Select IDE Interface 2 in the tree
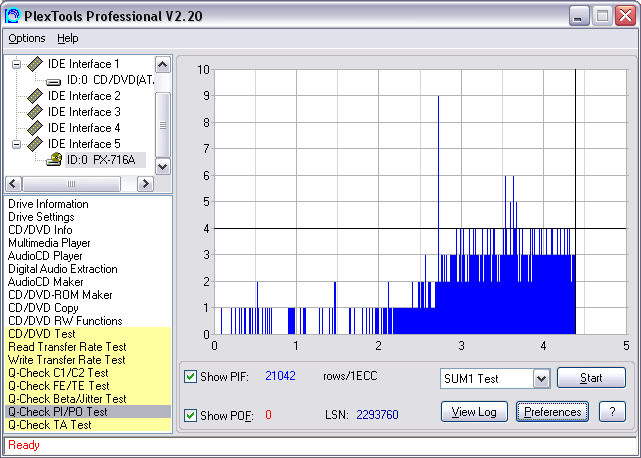Viewport: 641px width, 458px height. 84,96
